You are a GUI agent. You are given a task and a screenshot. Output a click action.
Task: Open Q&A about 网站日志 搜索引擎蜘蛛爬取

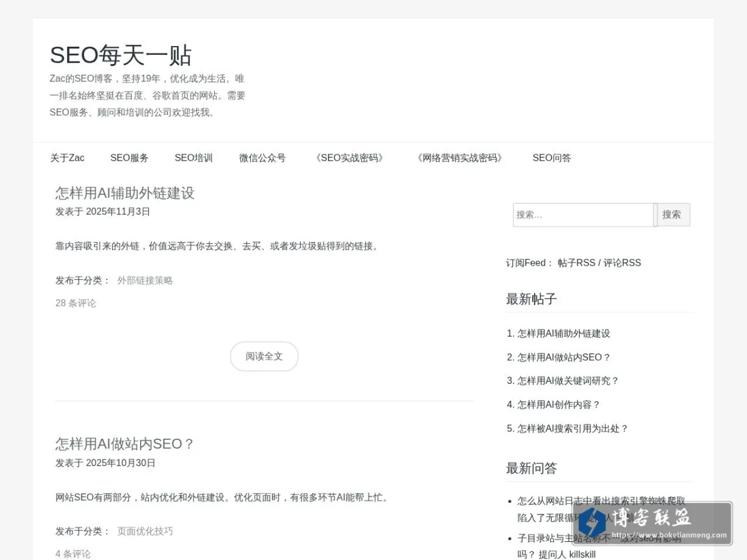pos(601,509)
